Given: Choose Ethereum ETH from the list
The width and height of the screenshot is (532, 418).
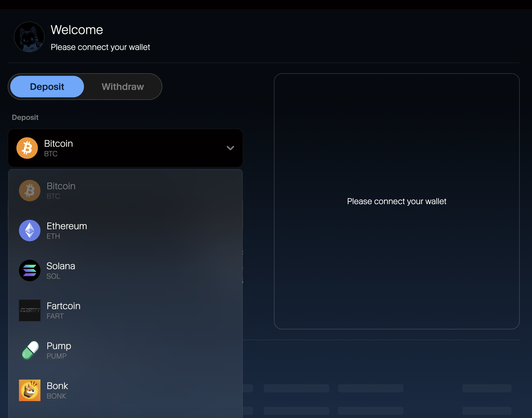Looking at the screenshot, I should [67, 231].
